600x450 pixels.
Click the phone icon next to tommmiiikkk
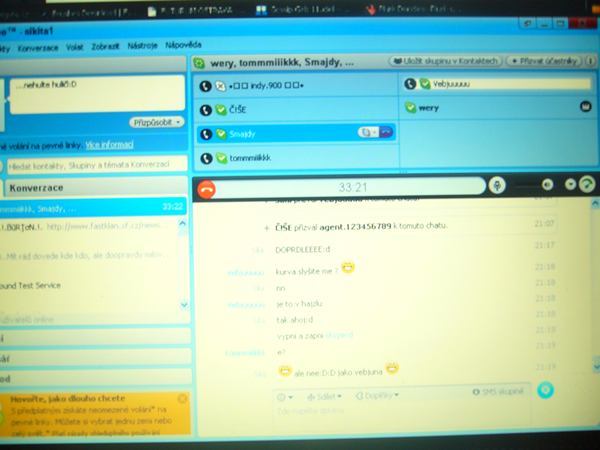(206, 158)
